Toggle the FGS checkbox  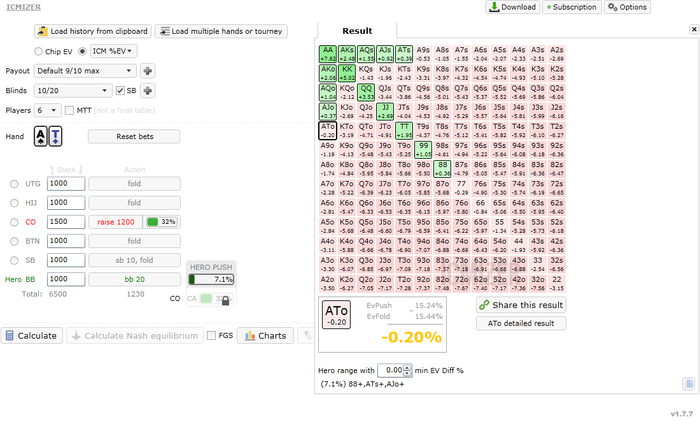point(212,335)
